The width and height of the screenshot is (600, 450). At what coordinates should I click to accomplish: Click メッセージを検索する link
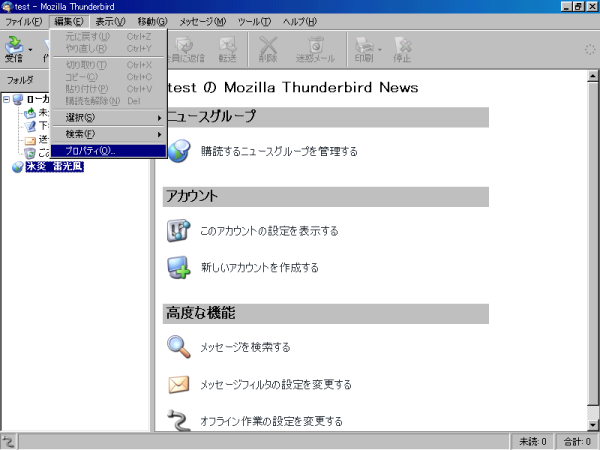(x=245, y=347)
